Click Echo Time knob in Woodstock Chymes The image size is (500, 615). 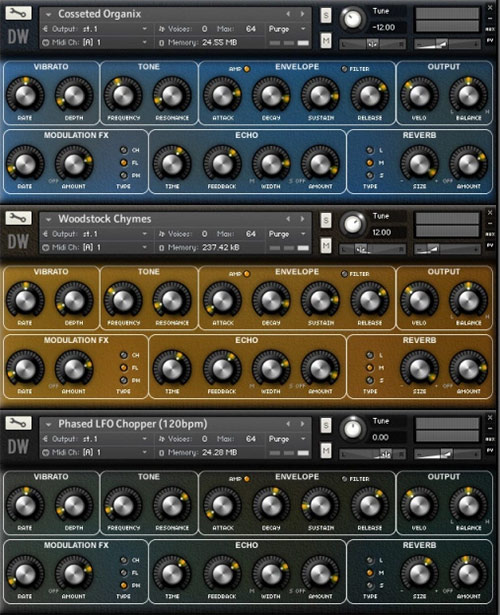(172, 369)
